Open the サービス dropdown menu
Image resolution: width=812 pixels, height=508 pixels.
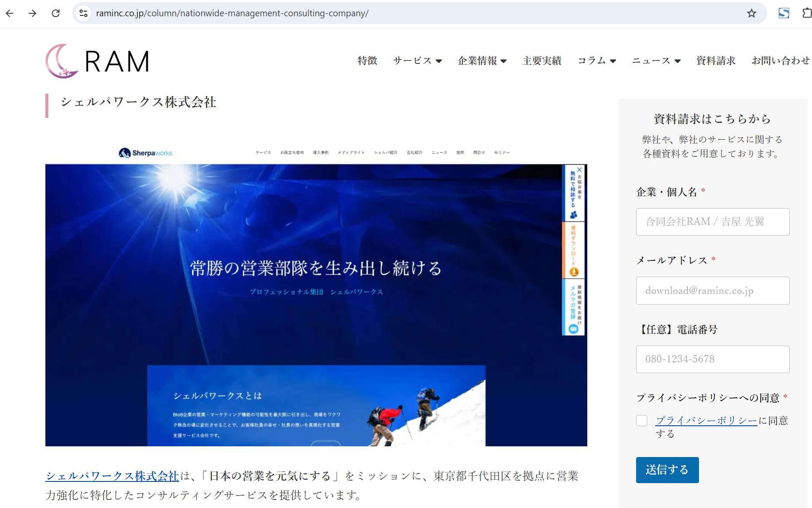pyautogui.click(x=417, y=61)
